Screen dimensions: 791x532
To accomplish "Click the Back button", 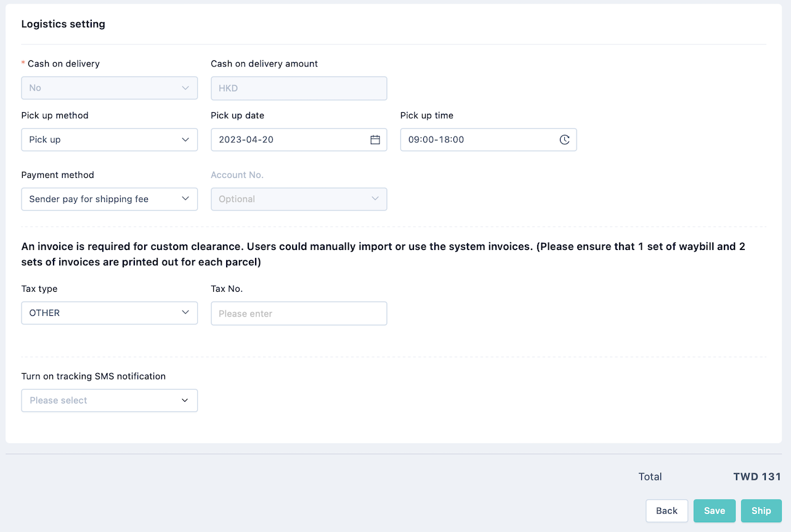I will pos(667,510).
